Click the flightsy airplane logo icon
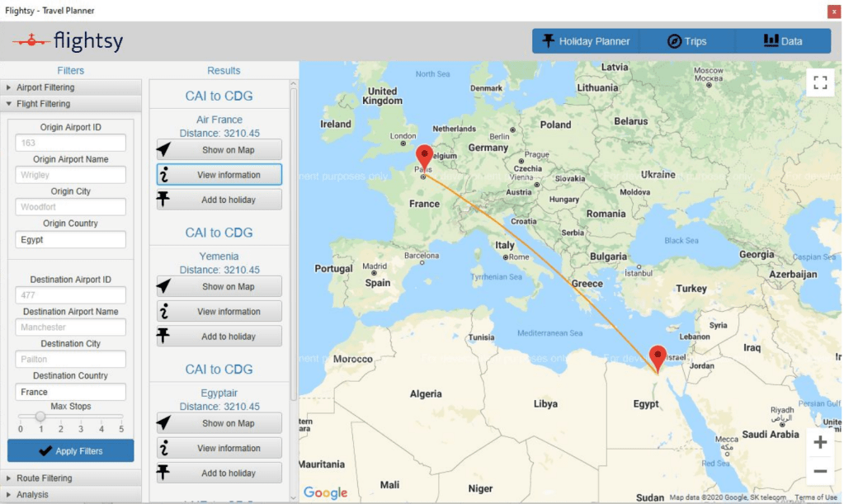The height and width of the screenshot is (504, 844). click(30, 41)
